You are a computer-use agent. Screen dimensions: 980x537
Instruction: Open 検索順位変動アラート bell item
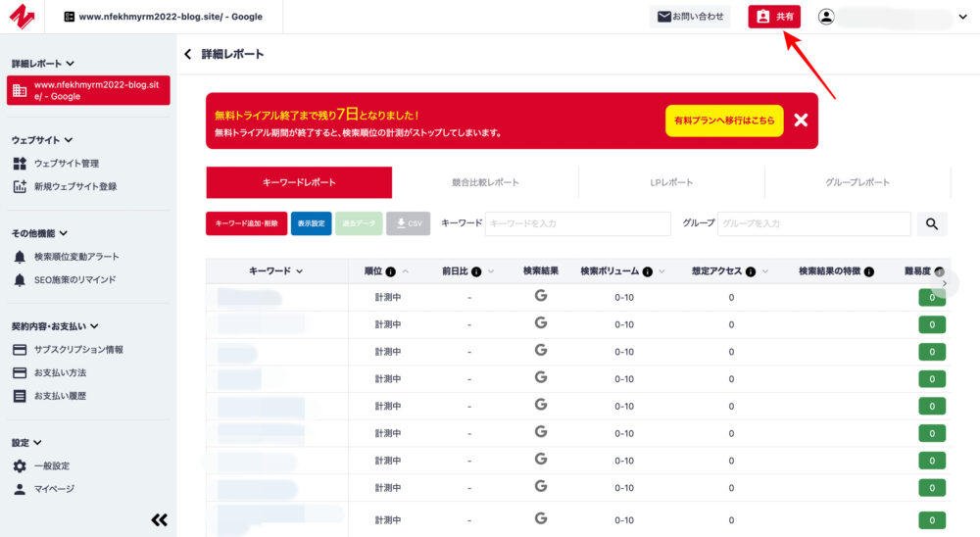(x=66, y=257)
